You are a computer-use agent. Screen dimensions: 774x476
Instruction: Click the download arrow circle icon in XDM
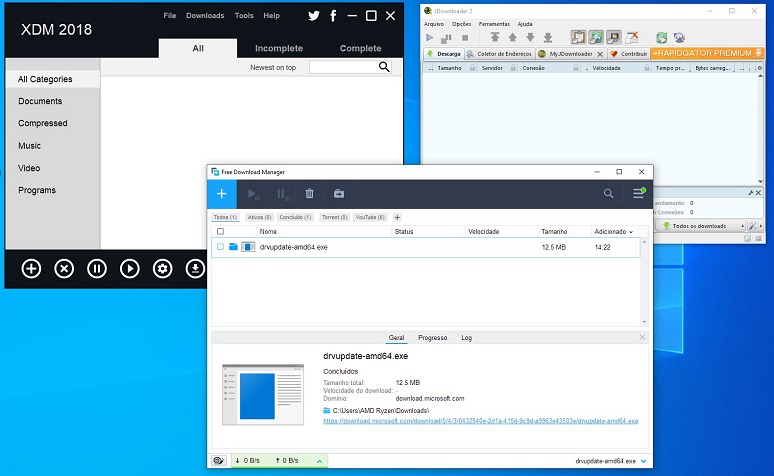tap(195, 269)
